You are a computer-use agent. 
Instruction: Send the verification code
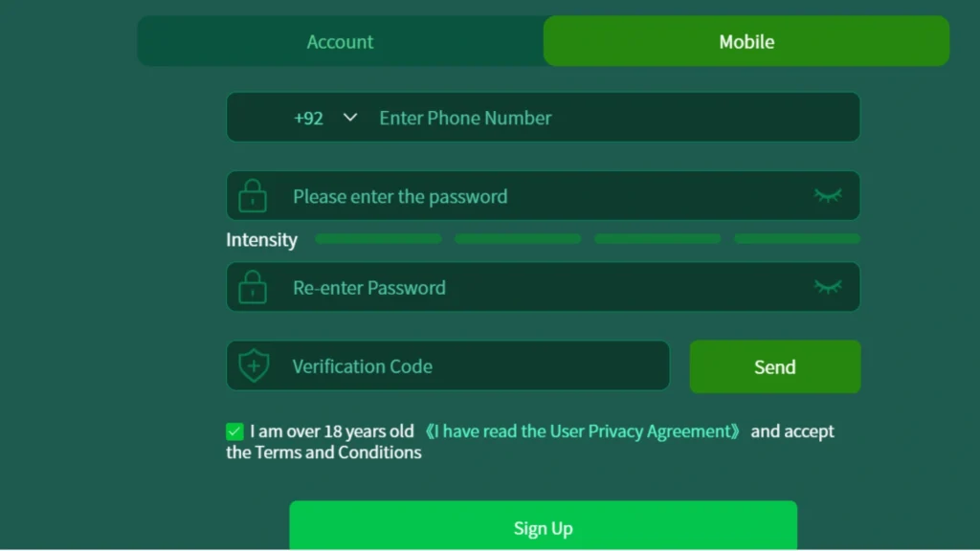click(775, 366)
